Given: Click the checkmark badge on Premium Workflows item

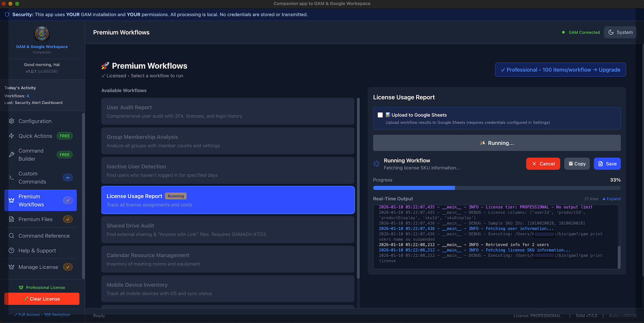Looking at the screenshot, I should [x=68, y=200].
